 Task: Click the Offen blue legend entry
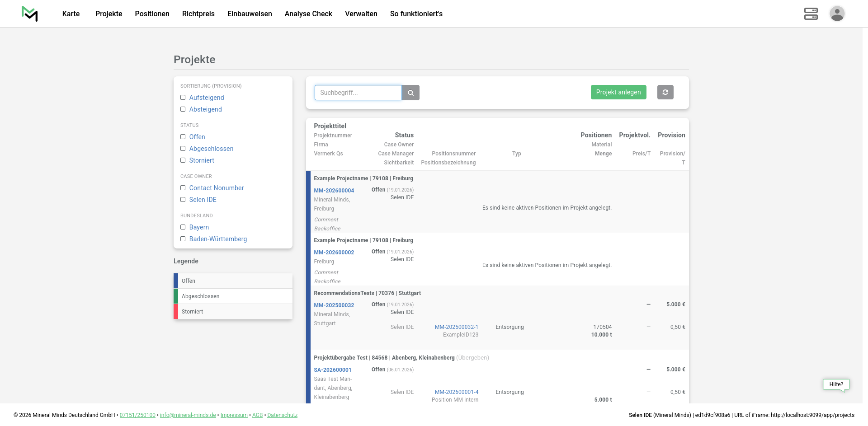(233, 281)
